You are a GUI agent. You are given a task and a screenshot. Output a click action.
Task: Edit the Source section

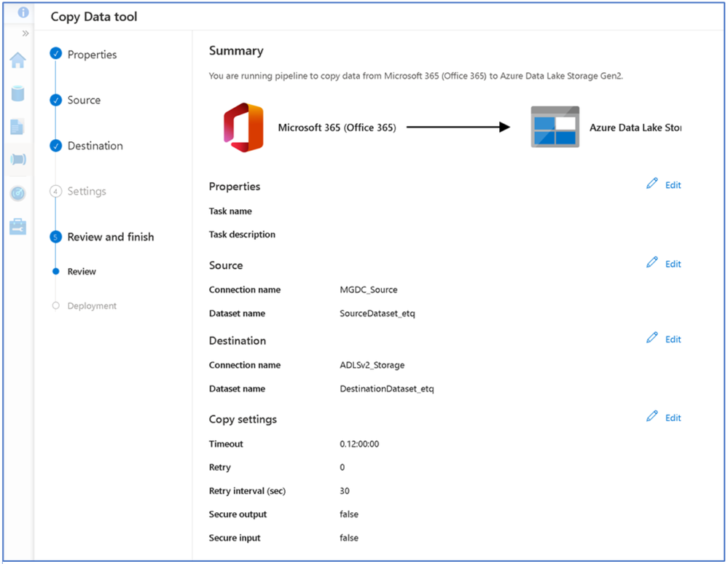[x=673, y=264]
